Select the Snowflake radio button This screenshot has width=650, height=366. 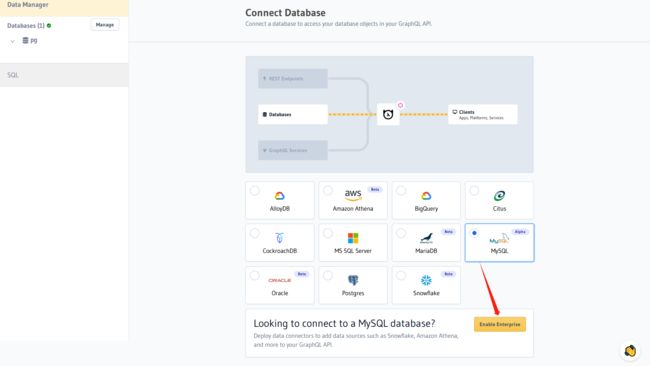point(401,275)
